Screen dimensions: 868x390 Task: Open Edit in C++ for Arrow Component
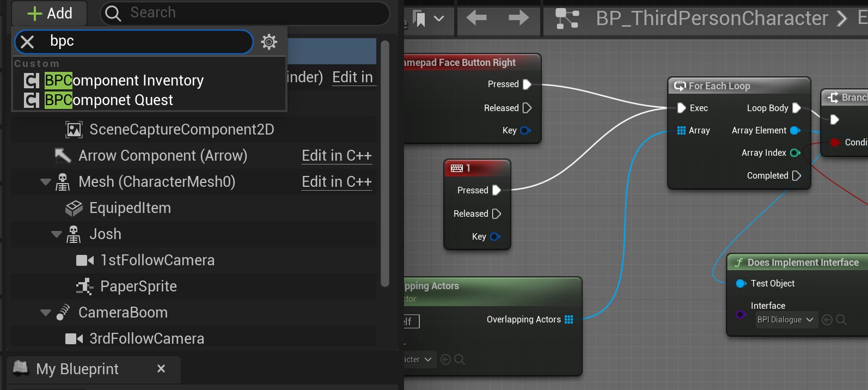337,156
